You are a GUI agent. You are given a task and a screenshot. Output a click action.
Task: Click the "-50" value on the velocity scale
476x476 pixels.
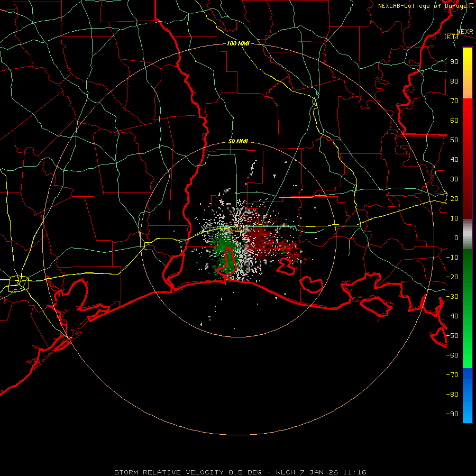point(452,336)
